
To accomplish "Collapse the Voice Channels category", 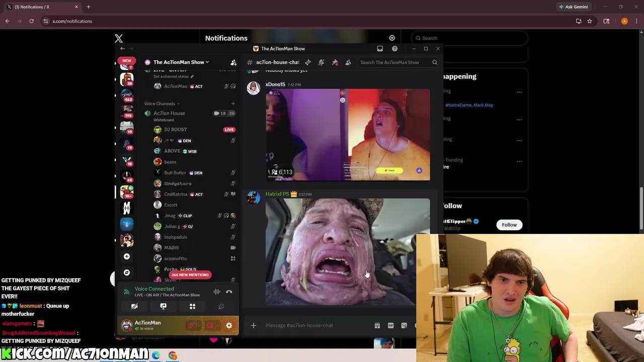I will click(x=162, y=104).
